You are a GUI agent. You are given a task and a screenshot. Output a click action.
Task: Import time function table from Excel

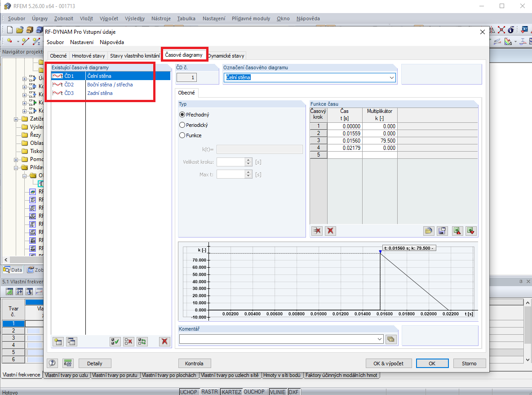[471, 231]
